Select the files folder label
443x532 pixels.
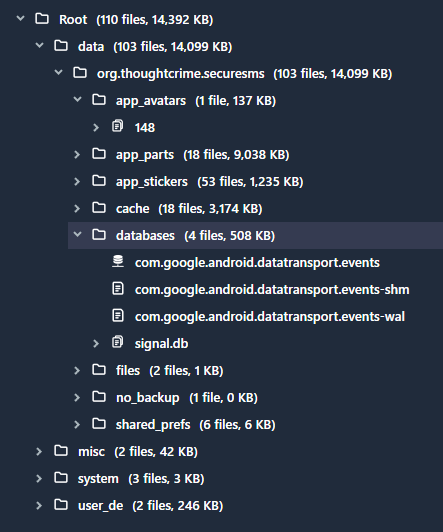(x=128, y=370)
